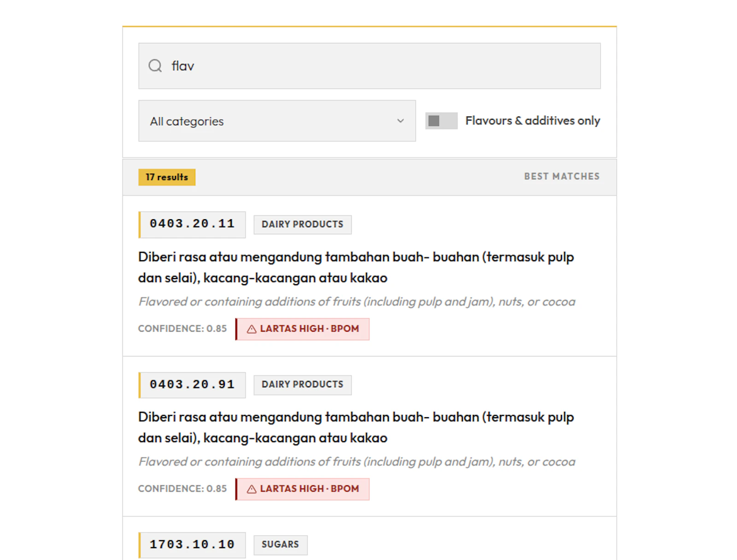
Task: Click DAIRY PRODUCTS tag for 0403.20.11
Action: [303, 224]
